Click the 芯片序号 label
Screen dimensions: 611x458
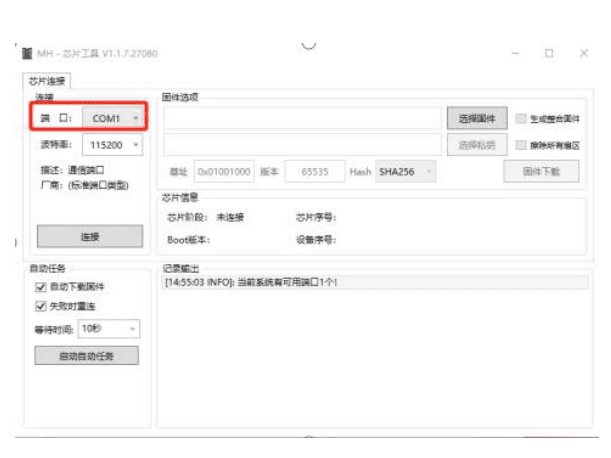[x=316, y=217]
